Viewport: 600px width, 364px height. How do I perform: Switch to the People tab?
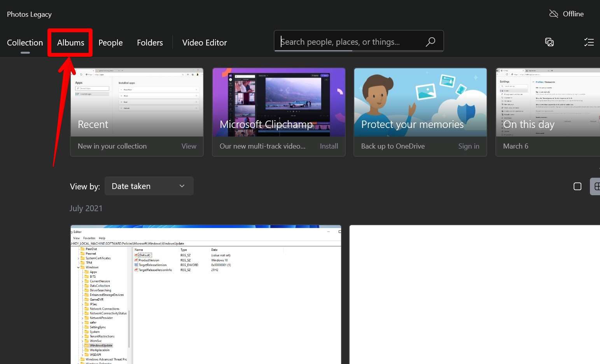110,43
